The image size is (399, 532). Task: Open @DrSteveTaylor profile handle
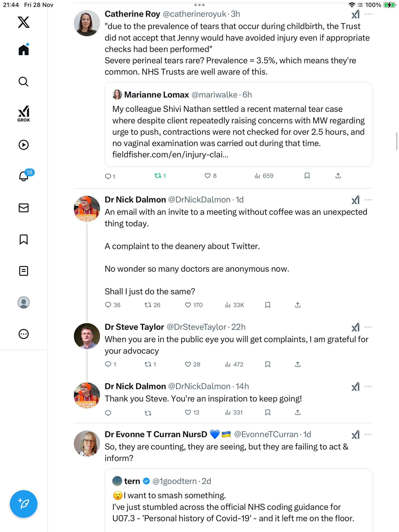tap(196, 327)
